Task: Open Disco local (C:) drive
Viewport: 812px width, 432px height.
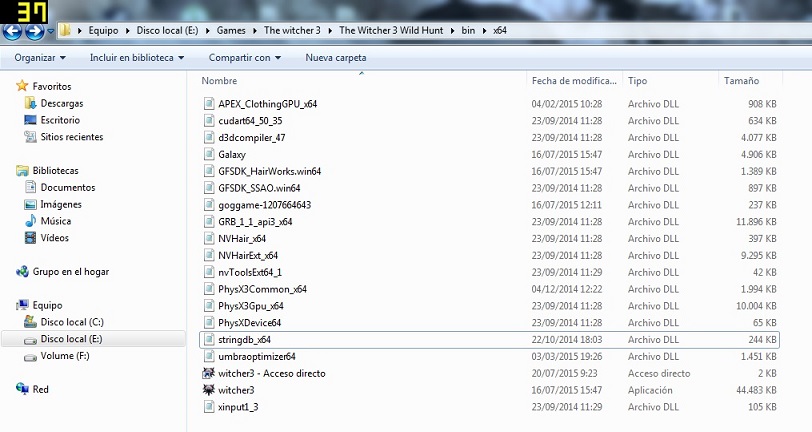Action: (72, 322)
